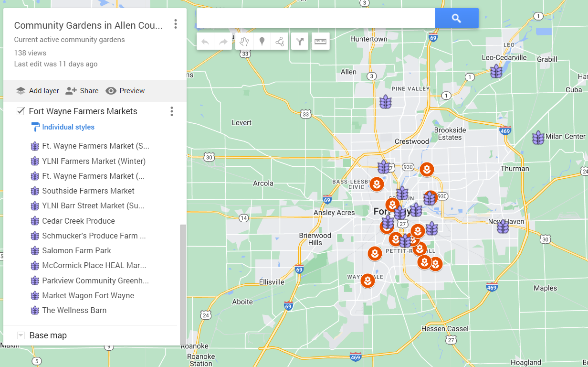Open the map title three-dot options menu

click(x=176, y=24)
